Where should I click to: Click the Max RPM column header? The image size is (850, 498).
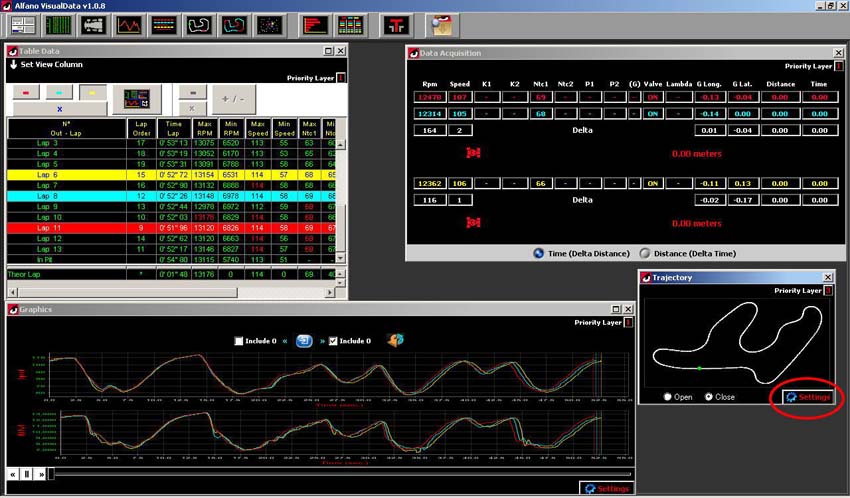[205, 128]
